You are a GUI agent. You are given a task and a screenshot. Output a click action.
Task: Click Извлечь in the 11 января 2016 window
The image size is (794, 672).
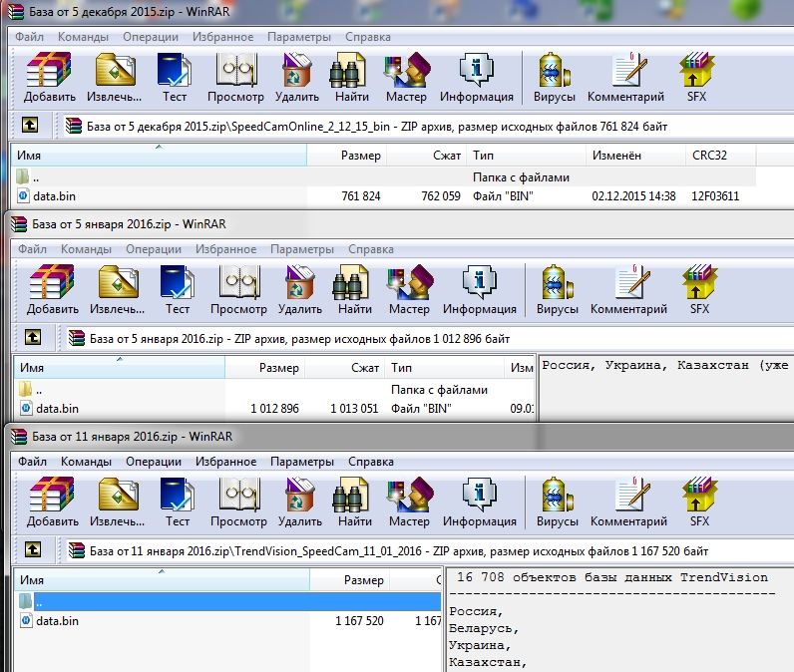point(117,502)
